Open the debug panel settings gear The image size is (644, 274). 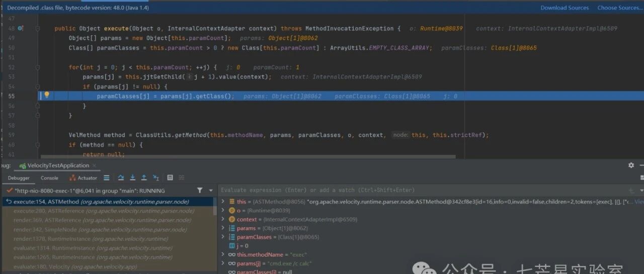[x=631, y=165]
